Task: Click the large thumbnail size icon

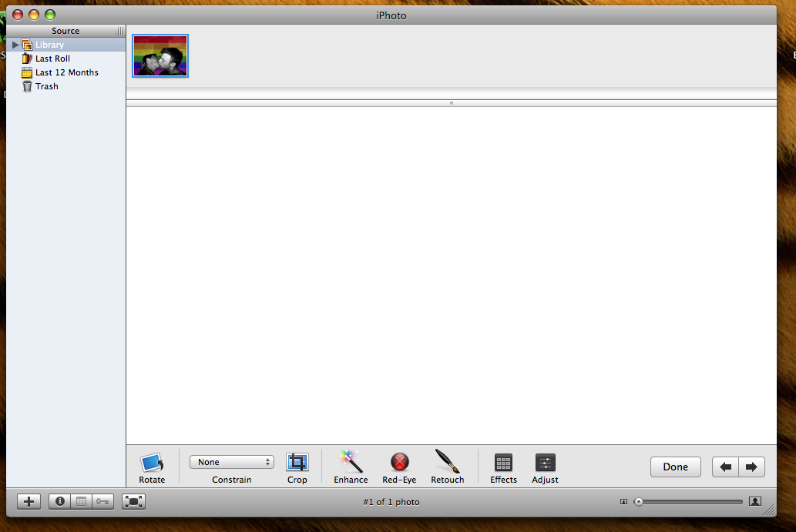Action: [x=755, y=501]
